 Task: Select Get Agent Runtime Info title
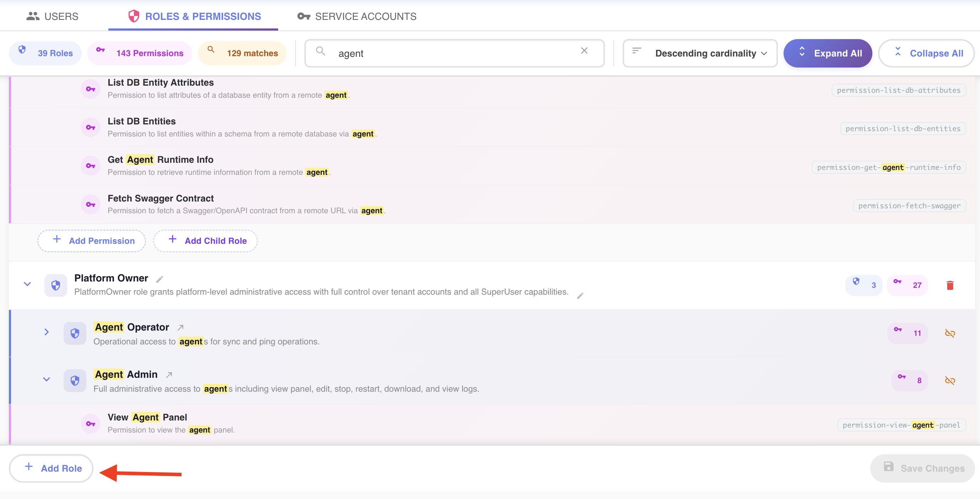pyautogui.click(x=161, y=160)
